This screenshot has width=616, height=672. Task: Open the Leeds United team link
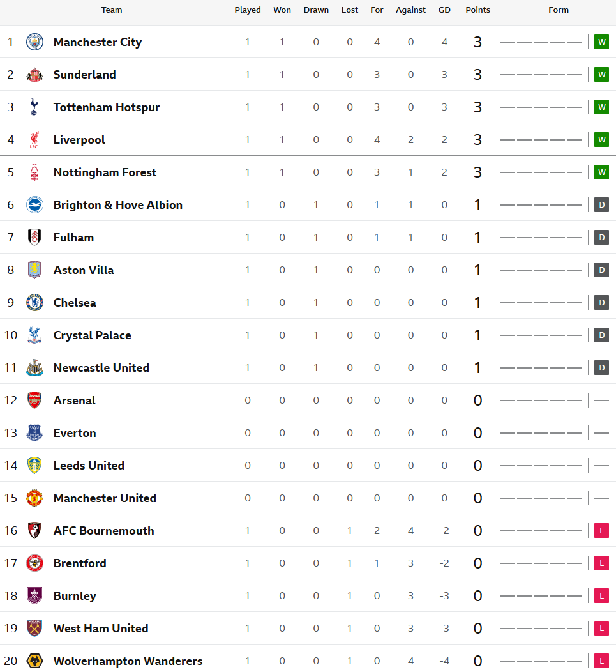tap(89, 466)
